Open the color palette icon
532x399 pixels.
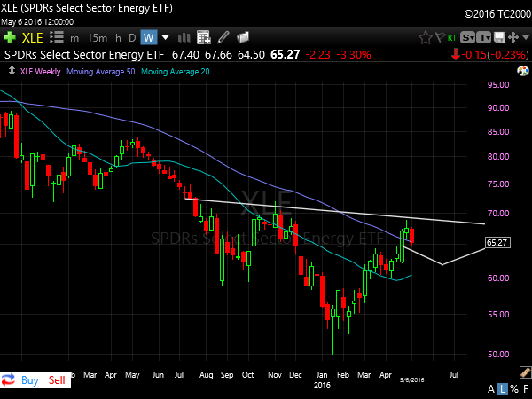[523, 71]
